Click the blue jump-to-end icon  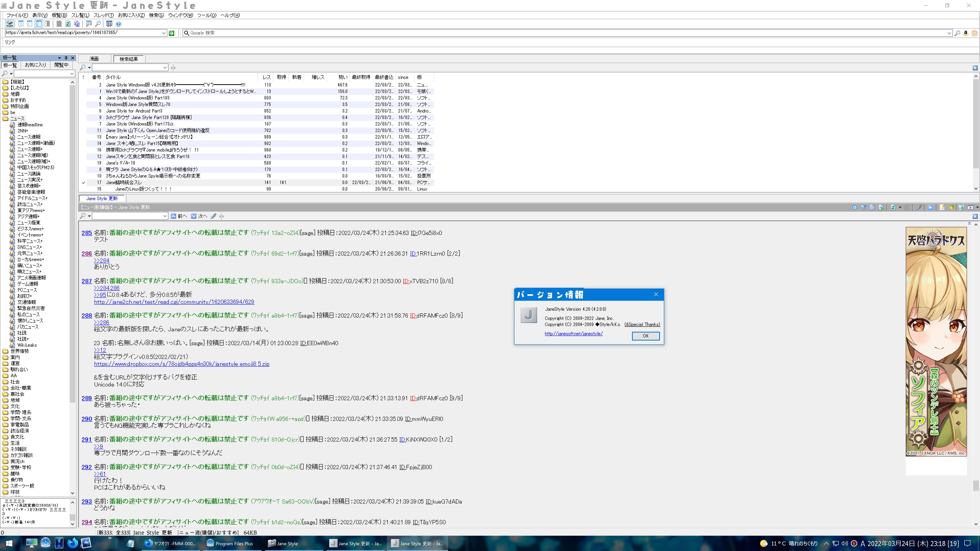point(931,207)
